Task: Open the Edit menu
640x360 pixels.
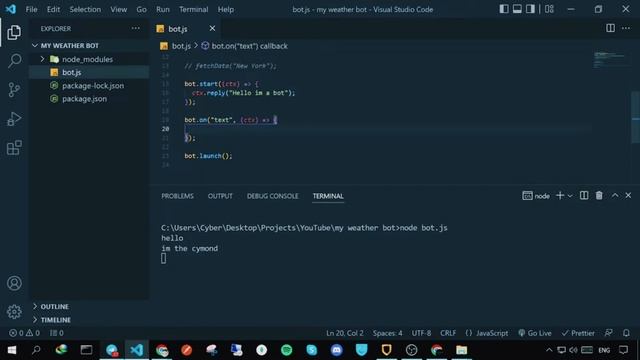Action: coord(53,9)
